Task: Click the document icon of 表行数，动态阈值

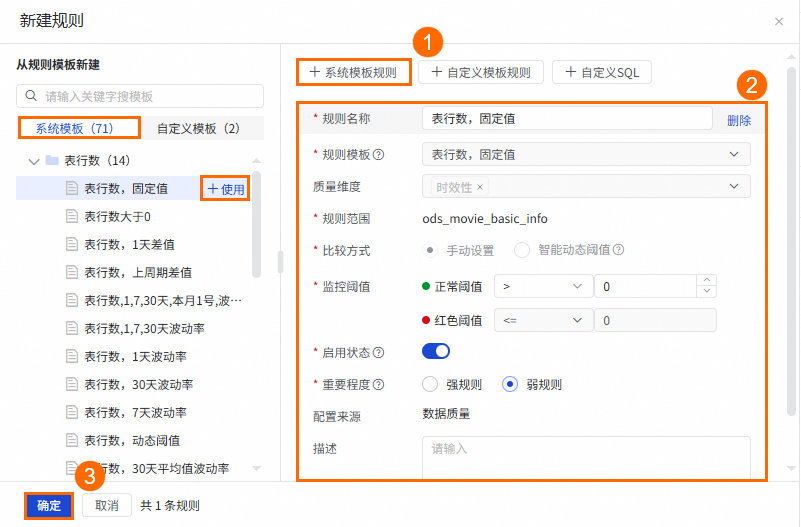Action: point(72,440)
